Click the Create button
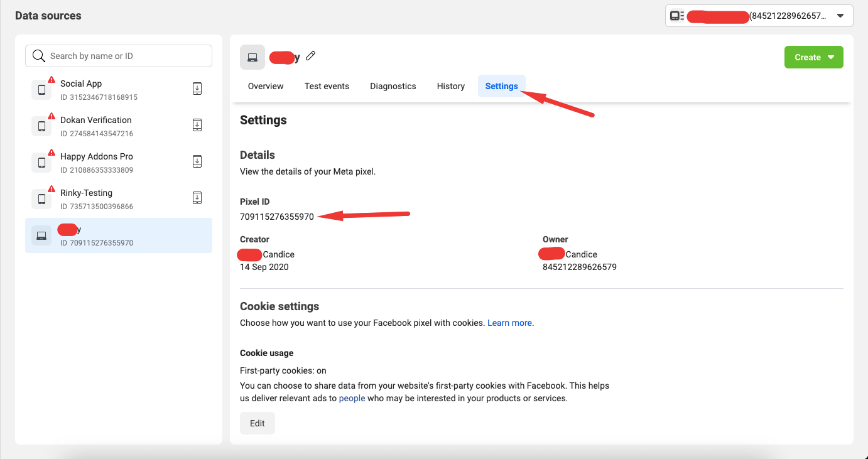The height and width of the screenshot is (459, 868). click(x=808, y=57)
